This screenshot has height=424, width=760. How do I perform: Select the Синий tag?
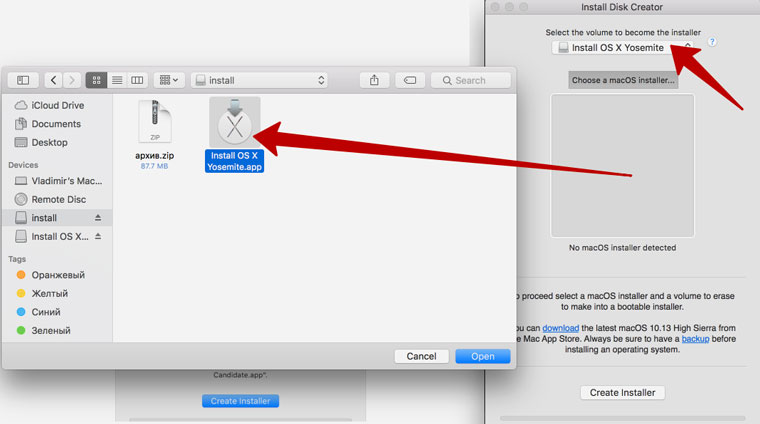58,312
